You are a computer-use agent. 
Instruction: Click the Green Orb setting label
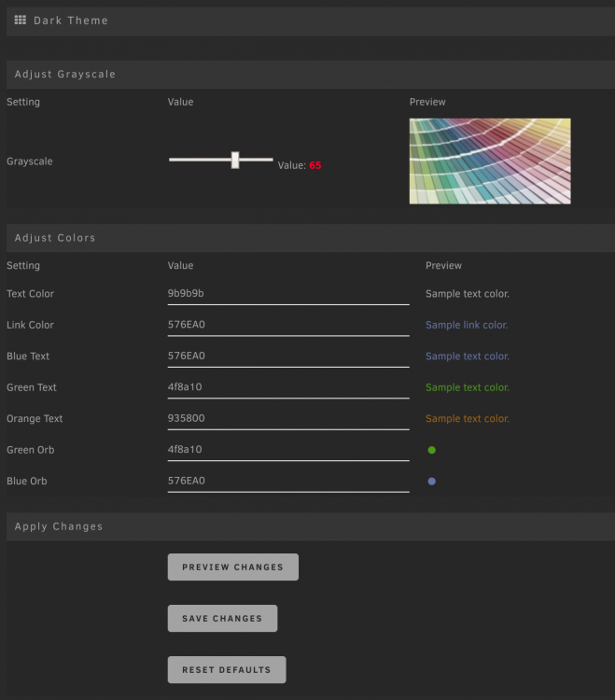click(x=31, y=450)
